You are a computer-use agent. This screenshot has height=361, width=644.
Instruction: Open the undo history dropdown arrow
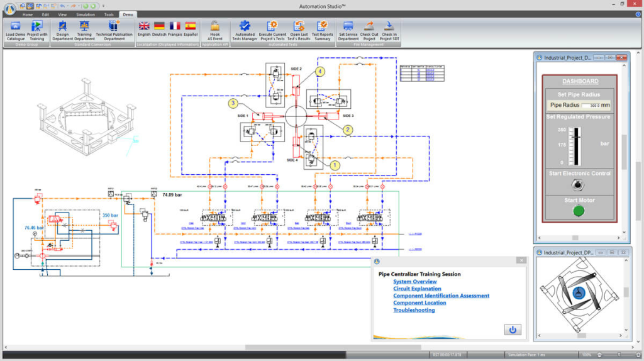(67, 6)
